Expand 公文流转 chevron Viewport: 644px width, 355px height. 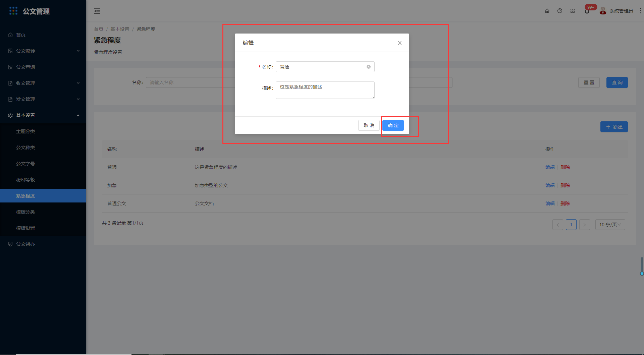pyautogui.click(x=78, y=51)
